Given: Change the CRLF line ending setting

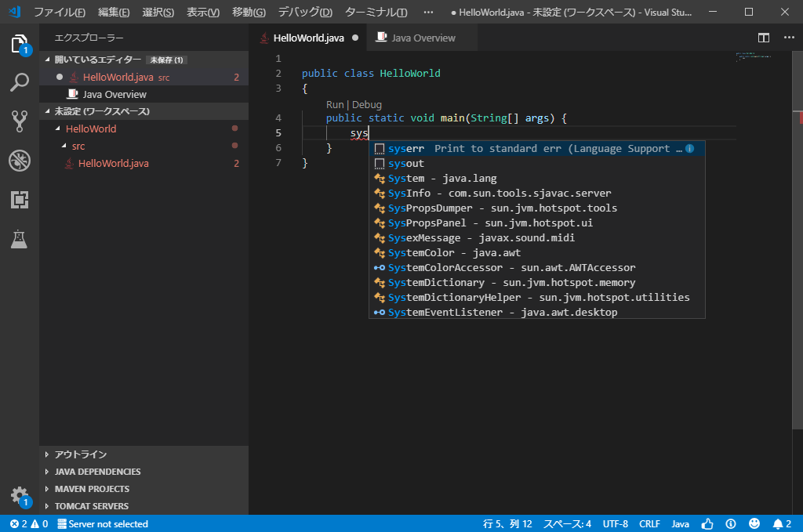Looking at the screenshot, I should [x=649, y=523].
